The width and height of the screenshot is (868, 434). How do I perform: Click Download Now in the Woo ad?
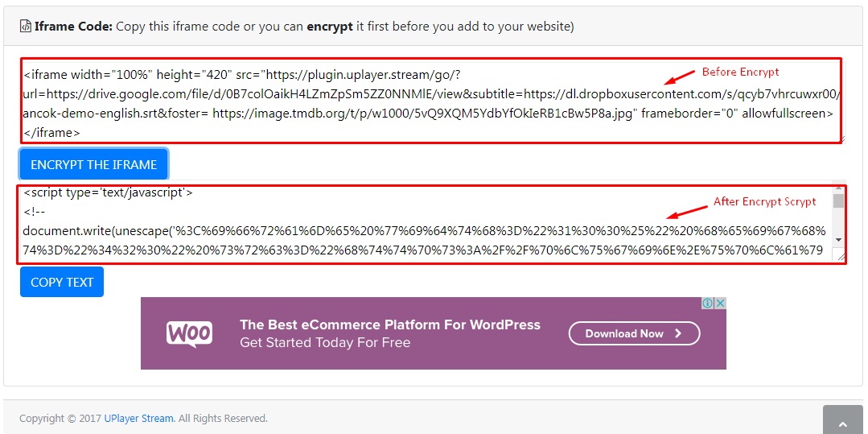[x=635, y=333]
